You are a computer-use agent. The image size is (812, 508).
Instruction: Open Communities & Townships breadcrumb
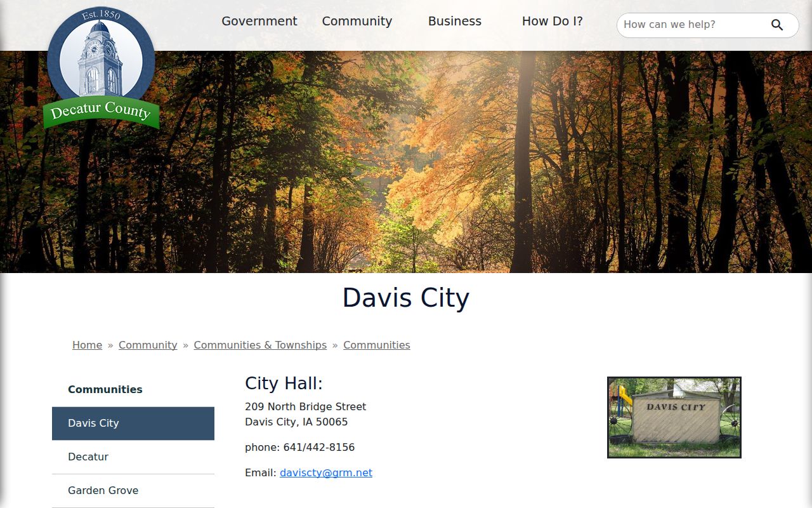click(x=260, y=345)
